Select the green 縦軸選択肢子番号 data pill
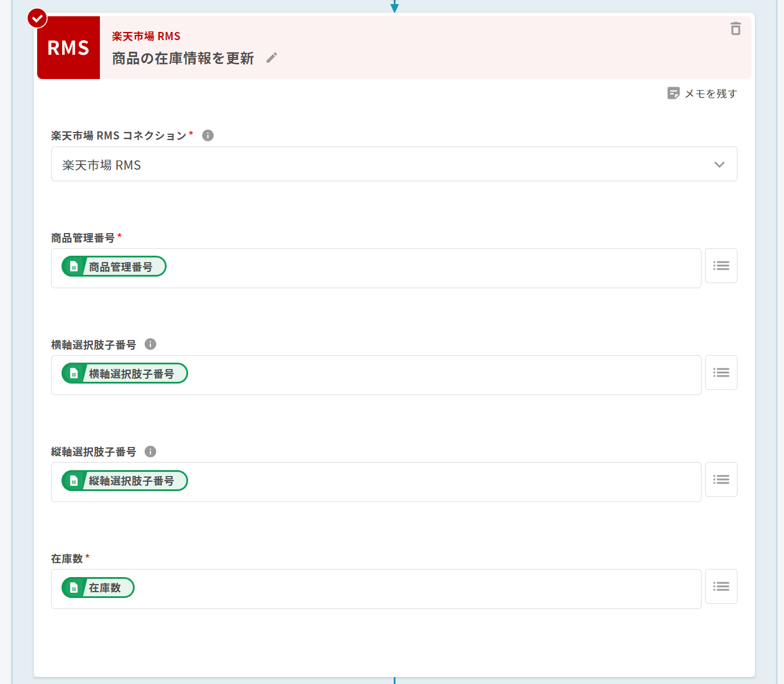The image size is (784, 684). [x=125, y=481]
